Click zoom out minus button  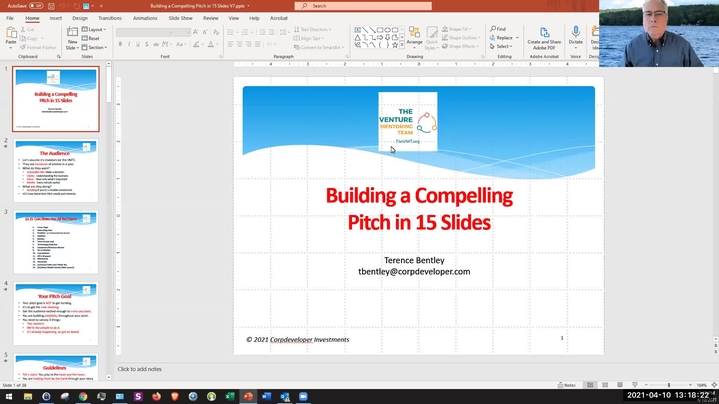tap(646, 385)
